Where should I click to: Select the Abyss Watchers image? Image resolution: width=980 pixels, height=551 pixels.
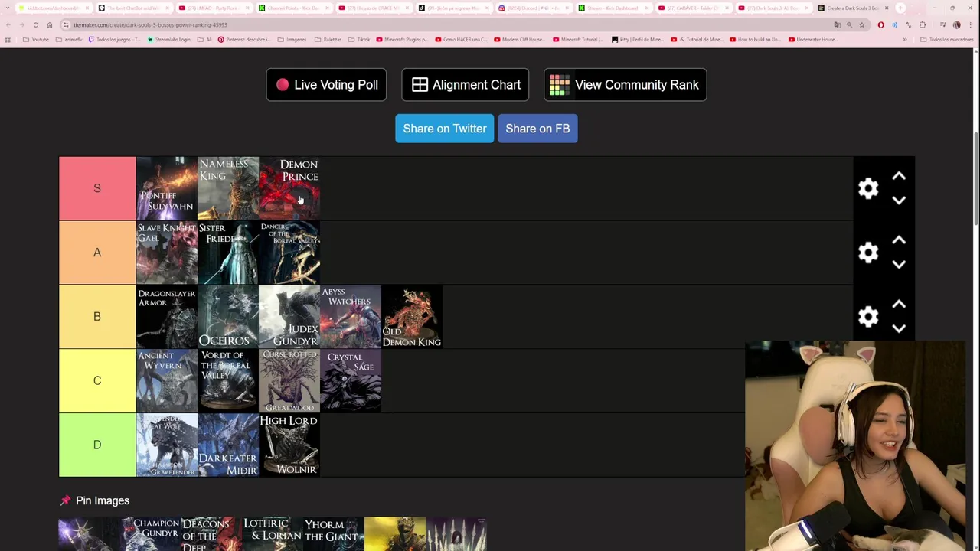click(351, 317)
